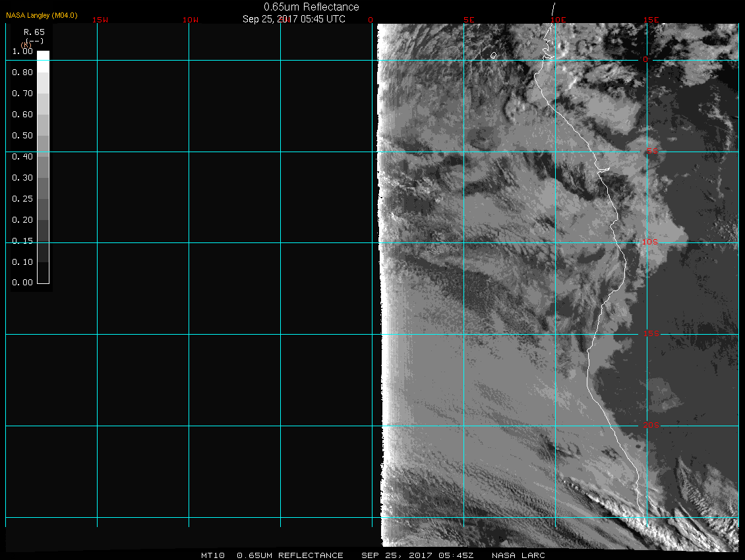Viewport: 745px width, 560px height.
Task: Click '0.65UM REFLECTANCE' footer text
Action: 290,555
